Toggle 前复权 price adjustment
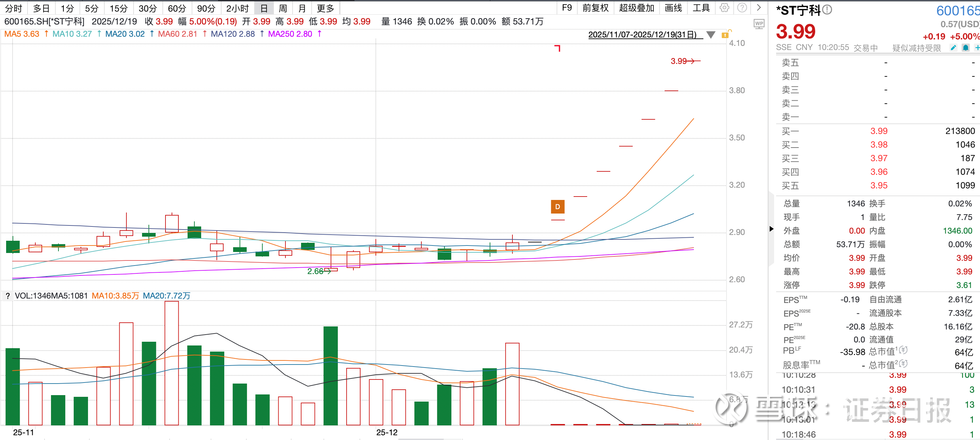The height and width of the screenshot is (440, 980). click(x=595, y=8)
